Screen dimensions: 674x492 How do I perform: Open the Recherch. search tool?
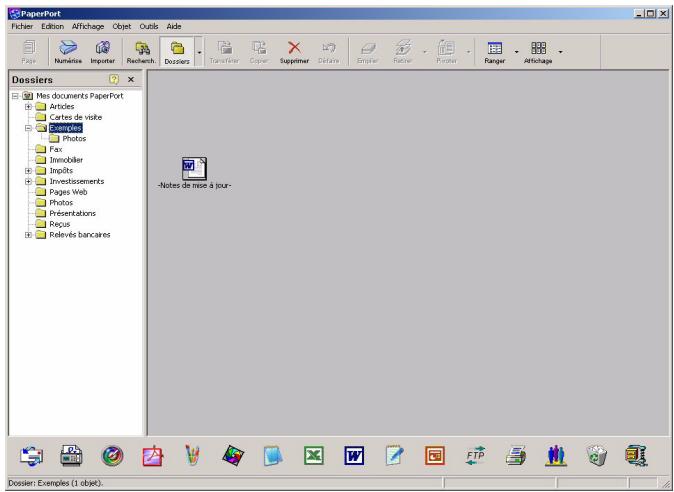pyautogui.click(x=141, y=52)
